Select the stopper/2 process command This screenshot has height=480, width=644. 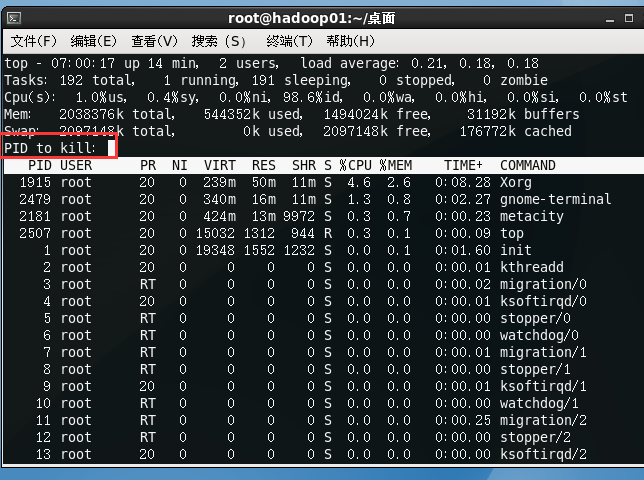[x=536, y=437]
